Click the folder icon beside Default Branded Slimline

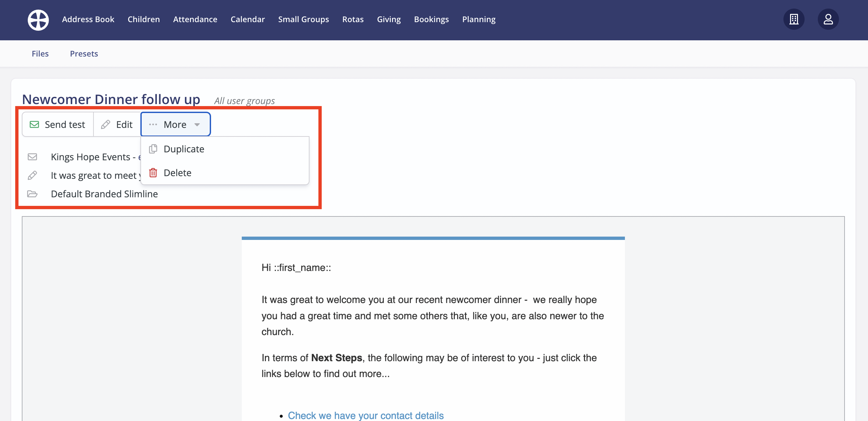pos(32,194)
